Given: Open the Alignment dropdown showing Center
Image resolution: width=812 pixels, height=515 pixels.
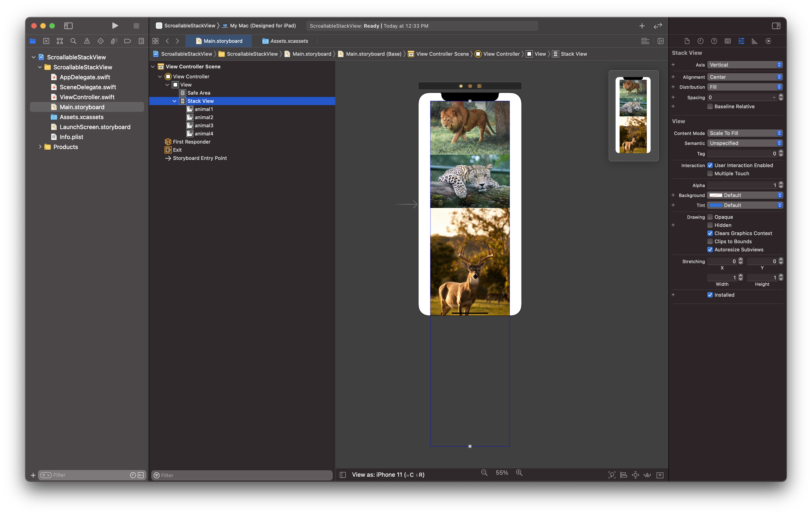Looking at the screenshot, I should click(744, 77).
